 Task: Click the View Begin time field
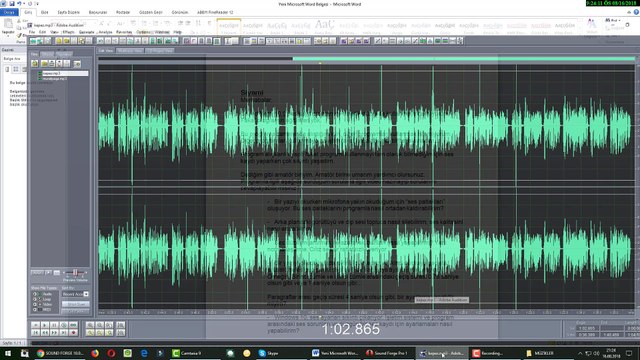587,335
